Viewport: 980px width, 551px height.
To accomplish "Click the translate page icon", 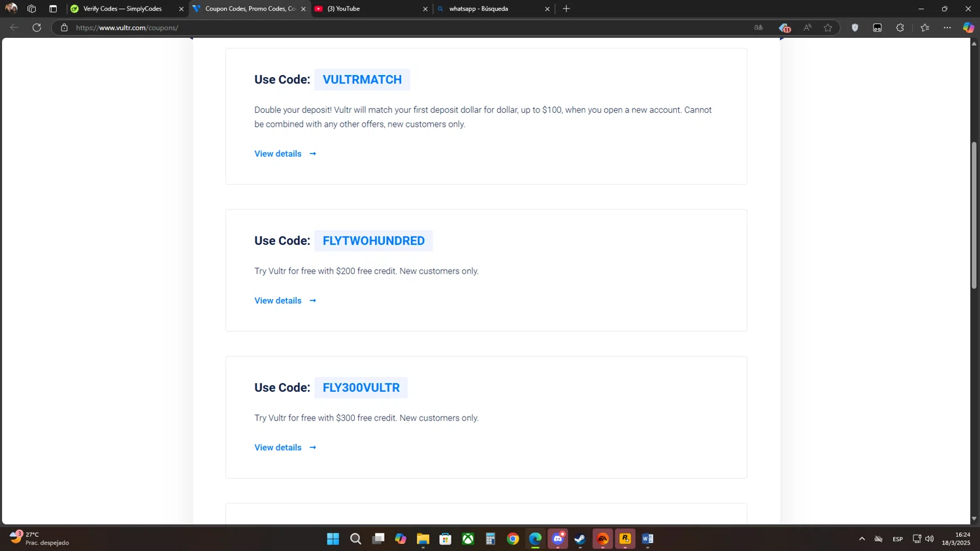I will tap(759, 27).
